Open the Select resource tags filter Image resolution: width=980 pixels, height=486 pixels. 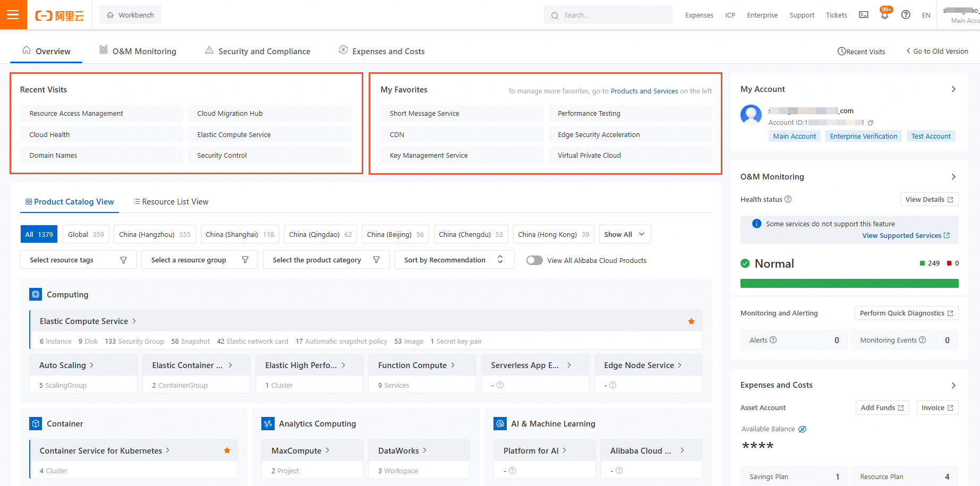coord(79,260)
